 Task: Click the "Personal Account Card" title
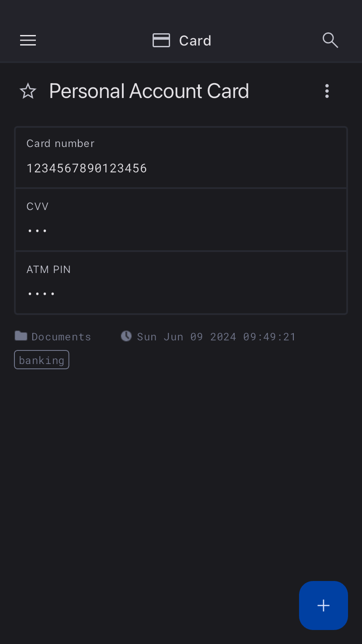point(149,91)
